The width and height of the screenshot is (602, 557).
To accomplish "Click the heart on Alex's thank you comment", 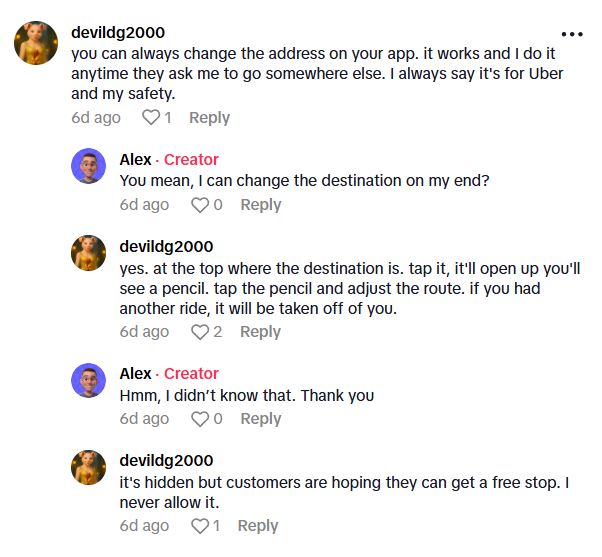I will (200, 419).
